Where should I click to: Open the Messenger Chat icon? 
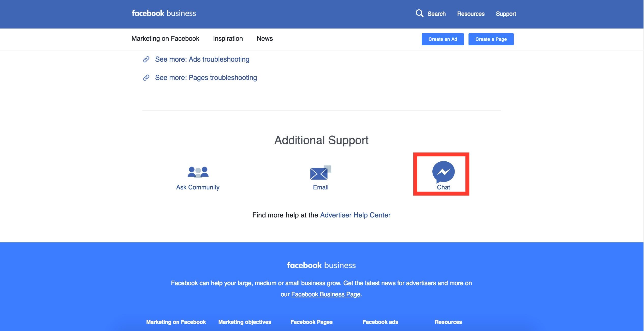(x=443, y=172)
